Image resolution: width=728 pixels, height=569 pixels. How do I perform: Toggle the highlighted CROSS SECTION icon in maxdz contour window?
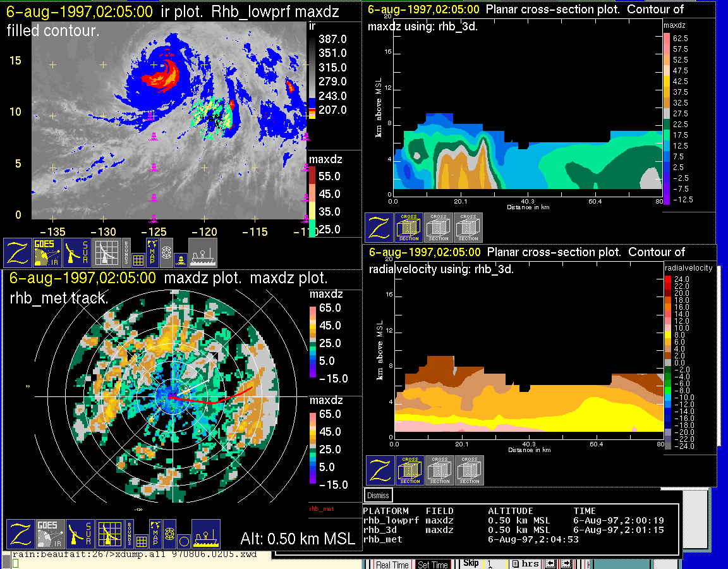pyautogui.click(x=409, y=228)
